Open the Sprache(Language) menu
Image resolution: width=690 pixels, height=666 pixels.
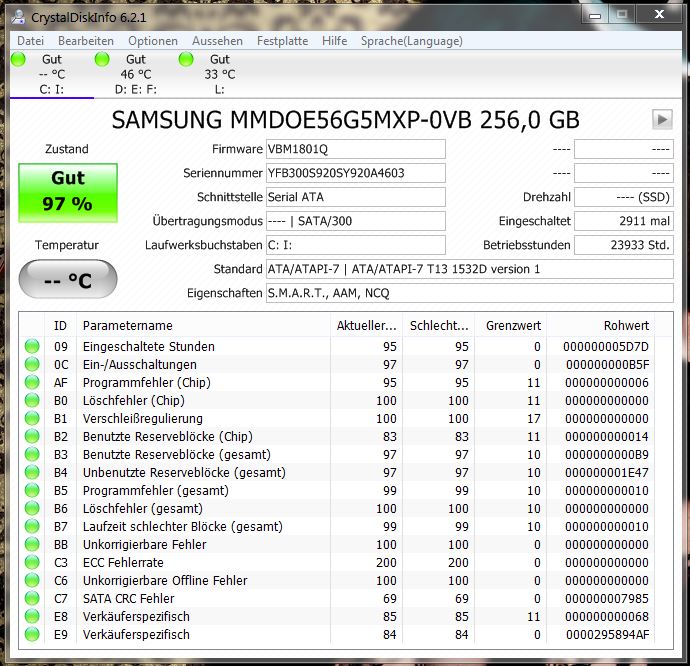pos(411,41)
